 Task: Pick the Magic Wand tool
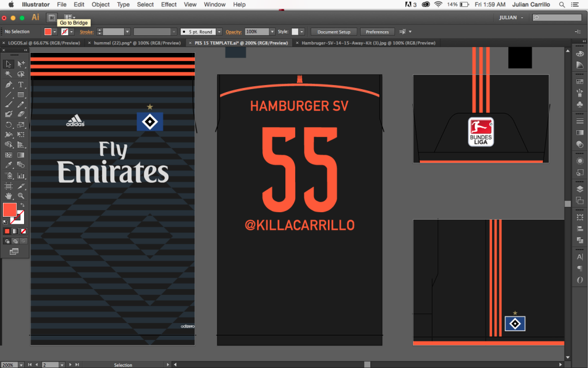tap(8, 74)
